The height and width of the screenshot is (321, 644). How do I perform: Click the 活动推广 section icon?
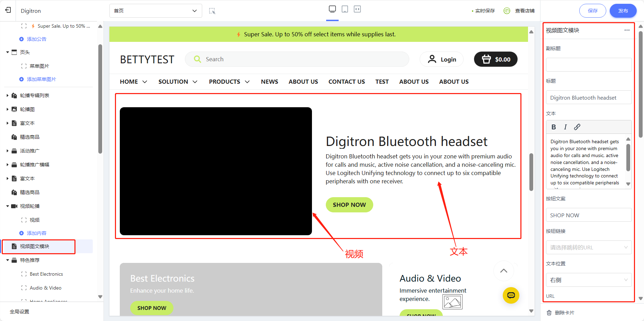pos(14,151)
